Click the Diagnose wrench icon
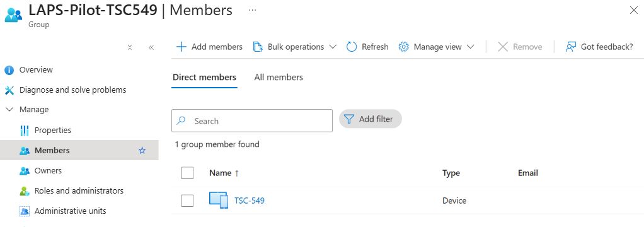Screen dimensions: 644x227 coord(9,90)
